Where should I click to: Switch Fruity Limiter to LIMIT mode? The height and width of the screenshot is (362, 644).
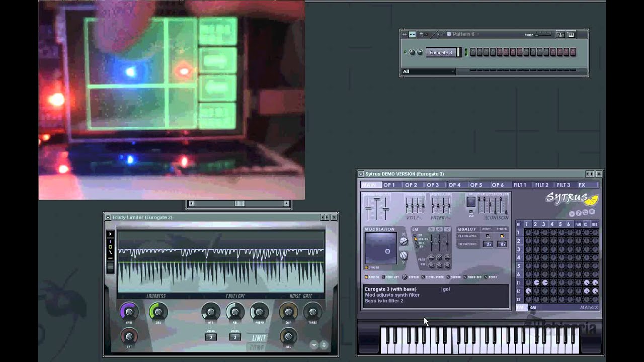click(x=259, y=338)
